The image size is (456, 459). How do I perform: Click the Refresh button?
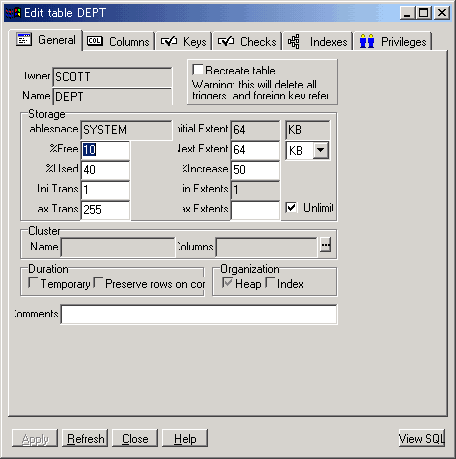click(x=85, y=438)
